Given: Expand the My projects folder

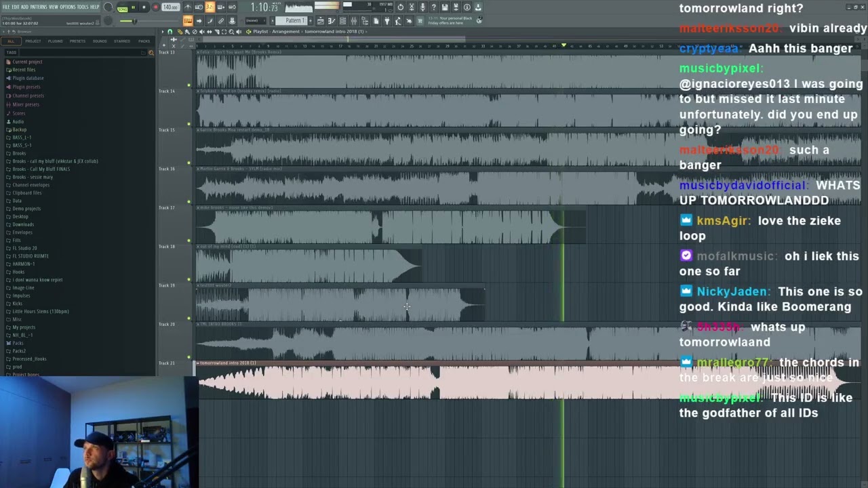Looking at the screenshot, I should click(24, 327).
